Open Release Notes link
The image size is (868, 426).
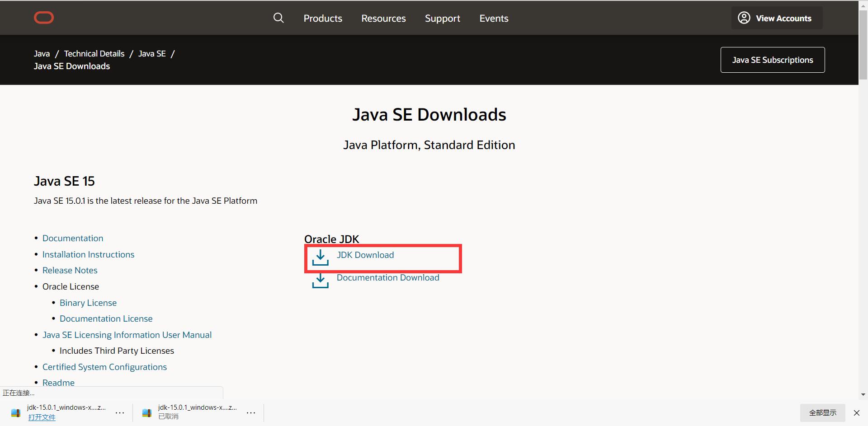70,270
